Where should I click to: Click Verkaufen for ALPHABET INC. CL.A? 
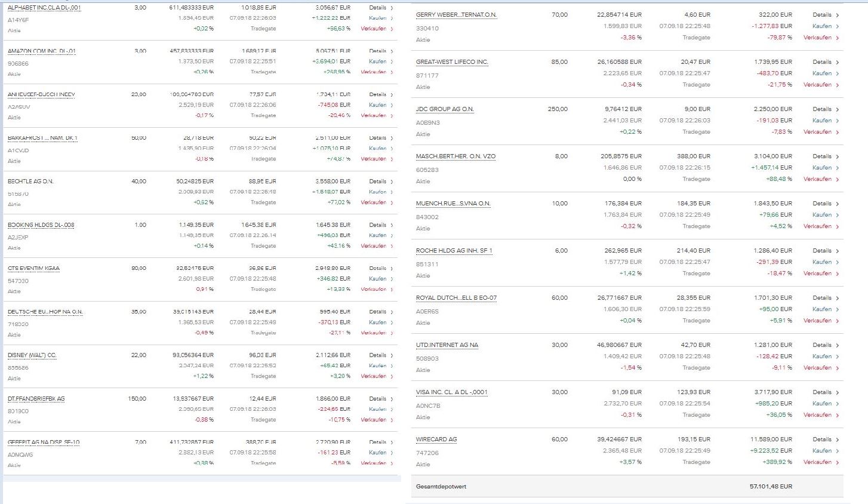pyautogui.click(x=374, y=29)
